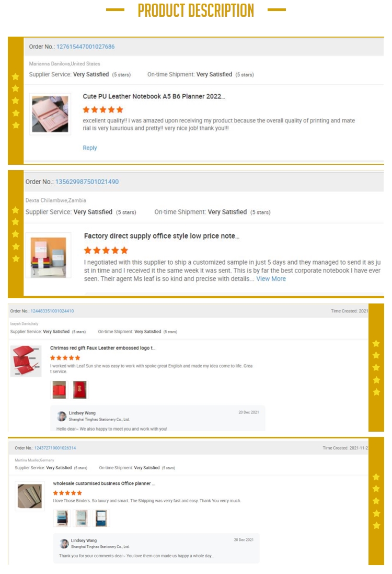View second review photo in Izayah Davis review
This screenshot has height=574, width=392.
(x=80, y=390)
